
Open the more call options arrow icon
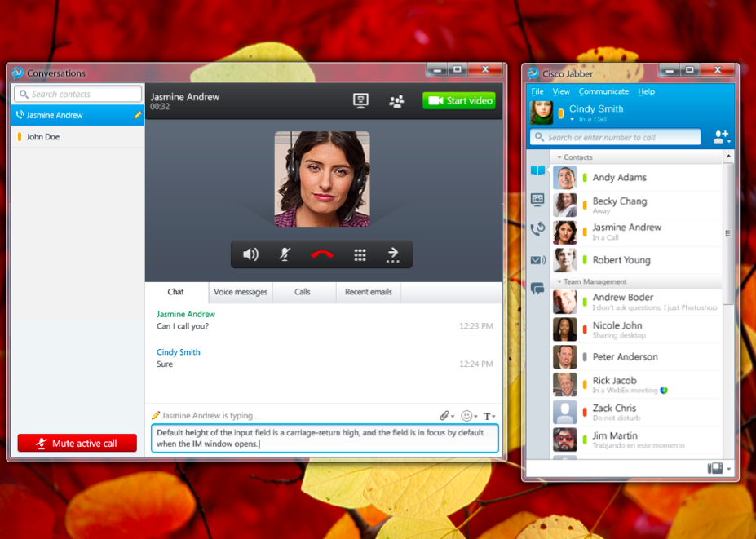pos(393,254)
